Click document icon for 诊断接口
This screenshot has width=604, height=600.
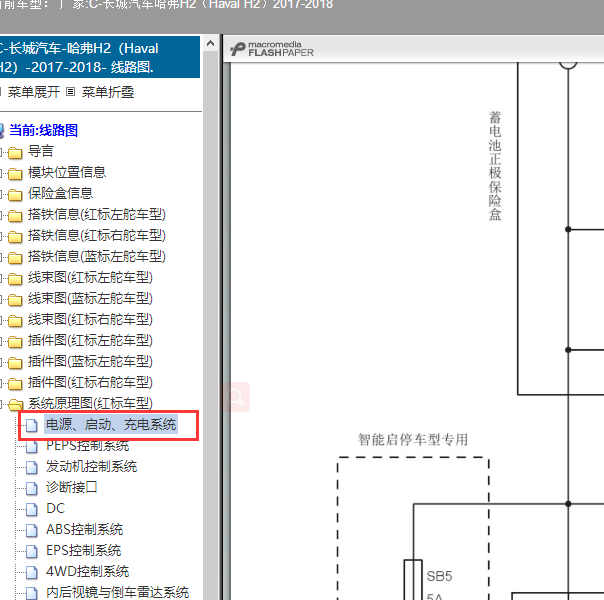pyautogui.click(x=32, y=488)
